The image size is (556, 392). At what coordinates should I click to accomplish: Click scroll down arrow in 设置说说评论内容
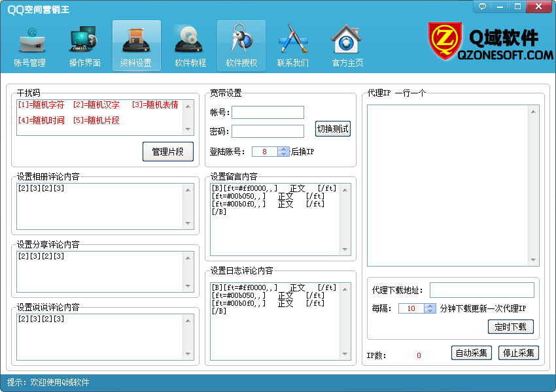point(188,353)
